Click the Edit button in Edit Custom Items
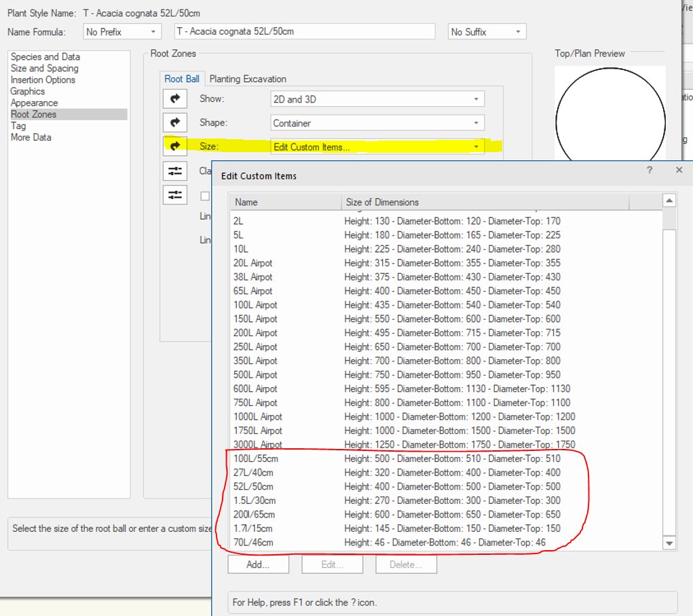The width and height of the screenshot is (693, 616). (332, 564)
